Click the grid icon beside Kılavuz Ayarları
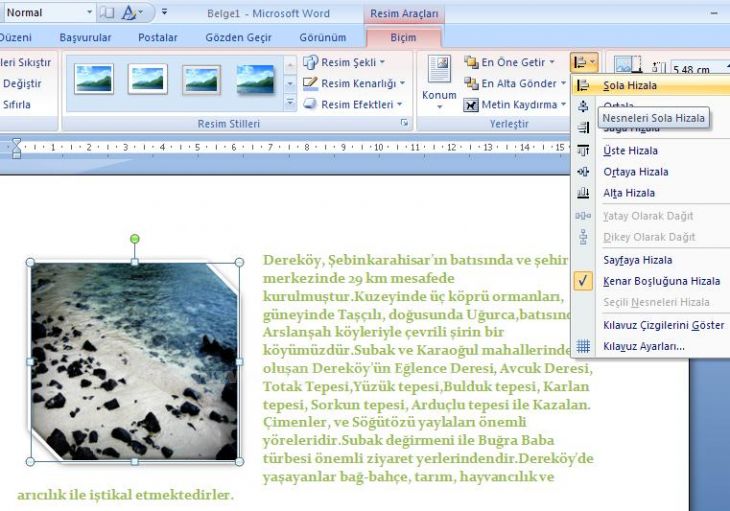This screenshot has height=511, width=730. click(x=583, y=346)
